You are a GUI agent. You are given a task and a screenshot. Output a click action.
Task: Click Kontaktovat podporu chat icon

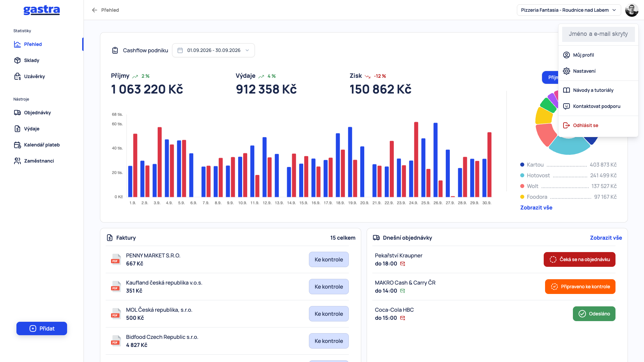567,106
